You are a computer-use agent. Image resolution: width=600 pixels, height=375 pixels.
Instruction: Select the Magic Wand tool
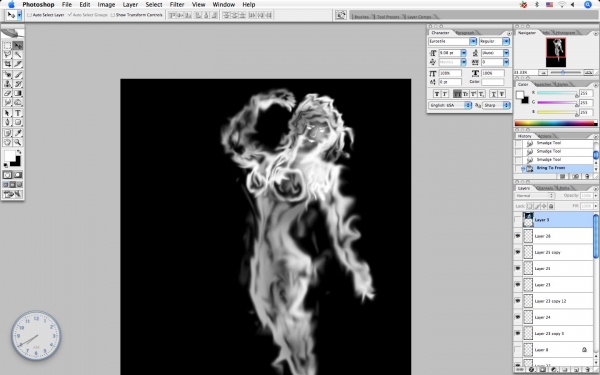(18, 55)
